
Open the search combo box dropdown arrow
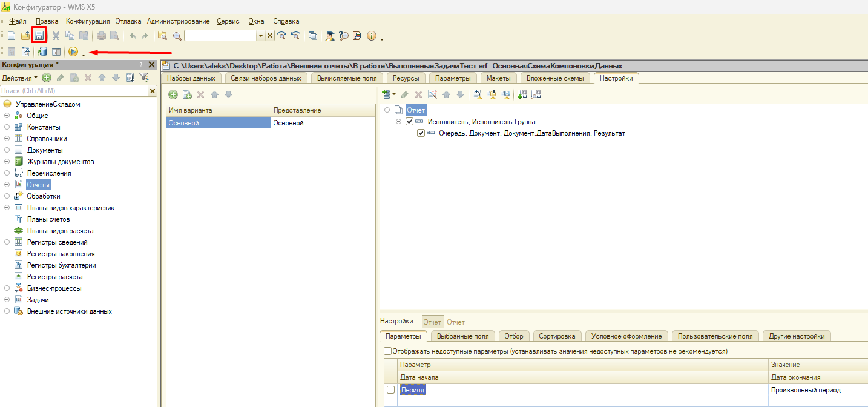coord(261,36)
